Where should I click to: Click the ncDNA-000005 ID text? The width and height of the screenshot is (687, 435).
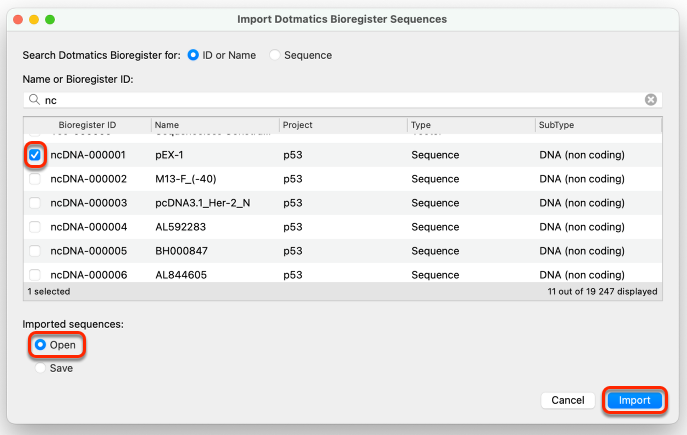[x=89, y=251]
